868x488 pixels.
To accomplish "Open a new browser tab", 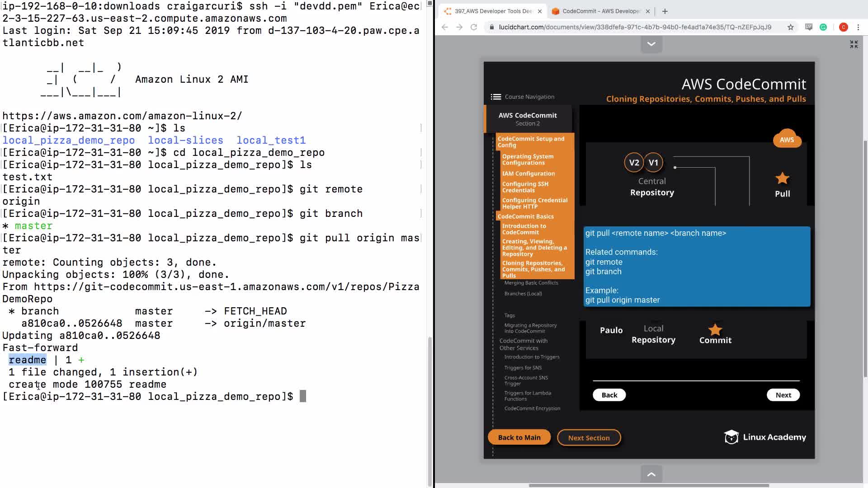I will [665, 11].
